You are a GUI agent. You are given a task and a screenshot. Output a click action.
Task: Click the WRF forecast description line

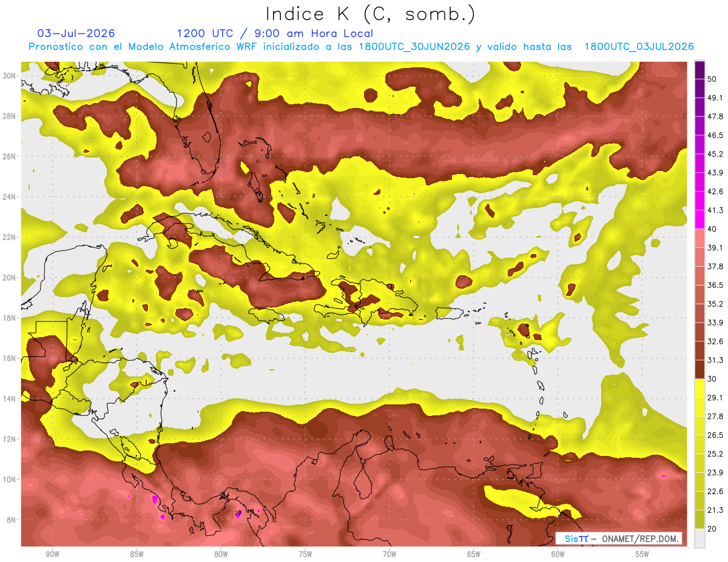pos(361,47)
